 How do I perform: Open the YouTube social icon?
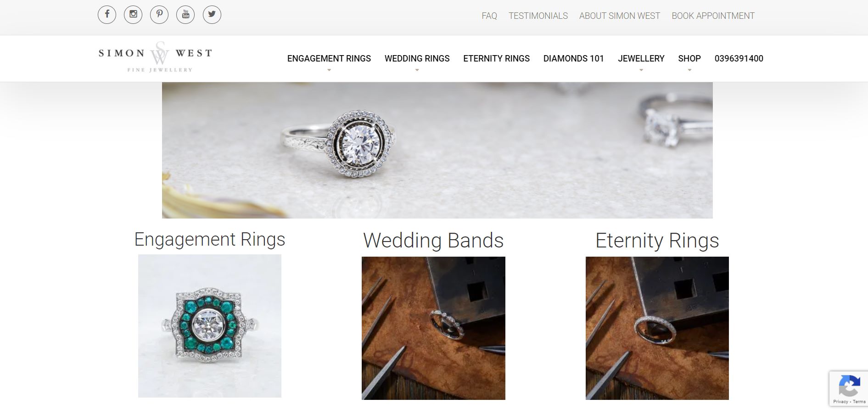click(185, 14)
